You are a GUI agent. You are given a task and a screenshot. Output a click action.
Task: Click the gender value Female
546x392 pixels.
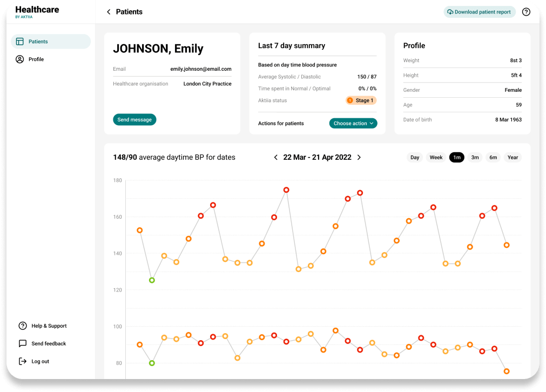tap(513, 90)
